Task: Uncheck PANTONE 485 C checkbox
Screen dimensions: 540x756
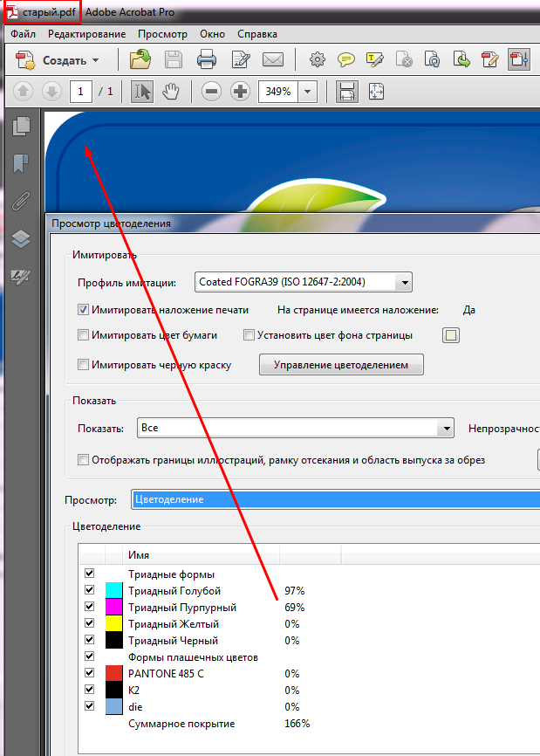Action: coord(89,672)
